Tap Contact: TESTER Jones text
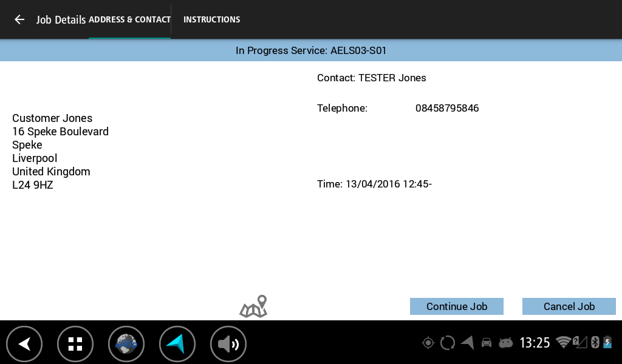Image resolution: width=622 pixels, height=364 pixels. point(371,78)
